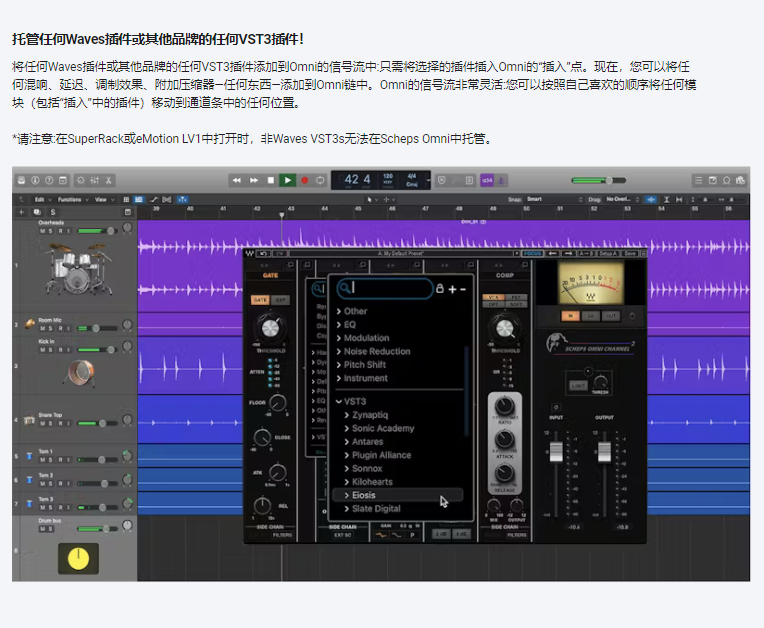Image resolution: width=764 pixels, height=628 pixels.
Task: Click the Rewind transport button
Action: click(236, 180)
